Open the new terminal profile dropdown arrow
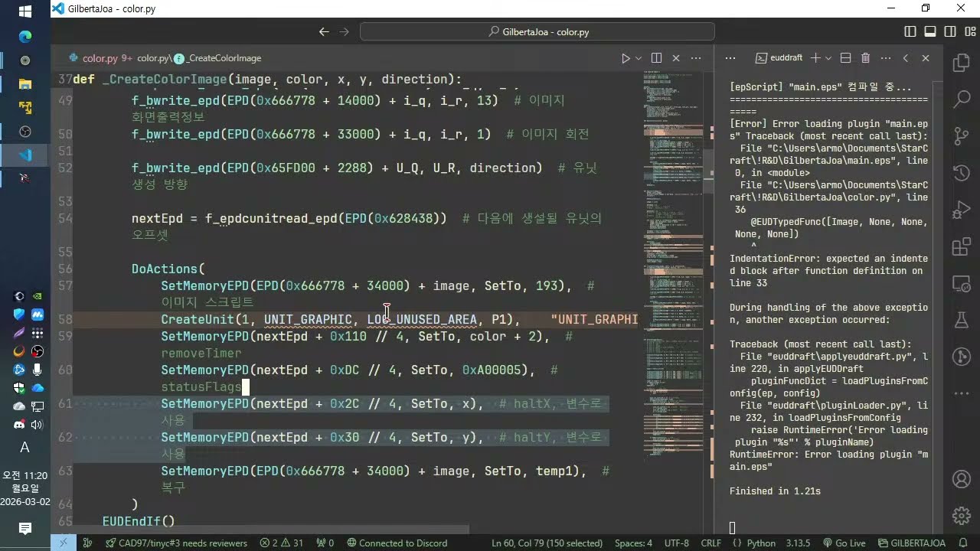 (x=828, y=58)
